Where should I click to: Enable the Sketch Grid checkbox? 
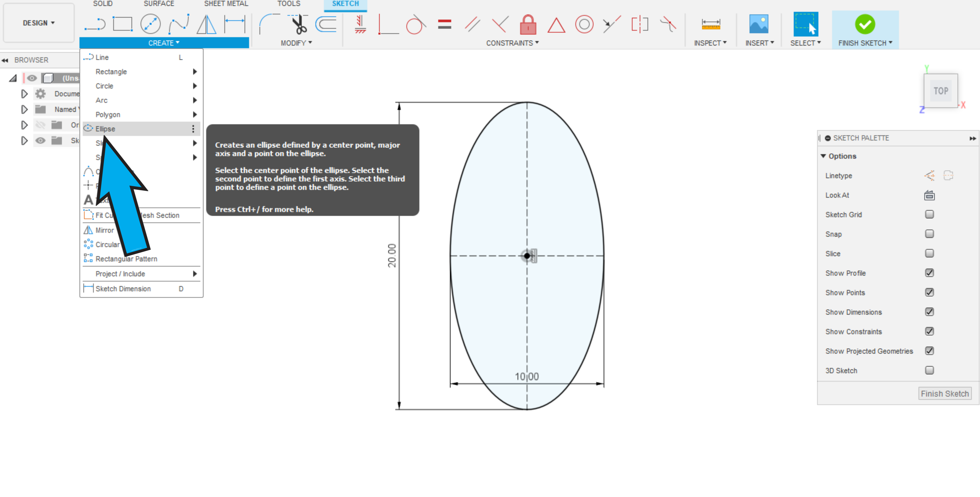tap(929, 214)
